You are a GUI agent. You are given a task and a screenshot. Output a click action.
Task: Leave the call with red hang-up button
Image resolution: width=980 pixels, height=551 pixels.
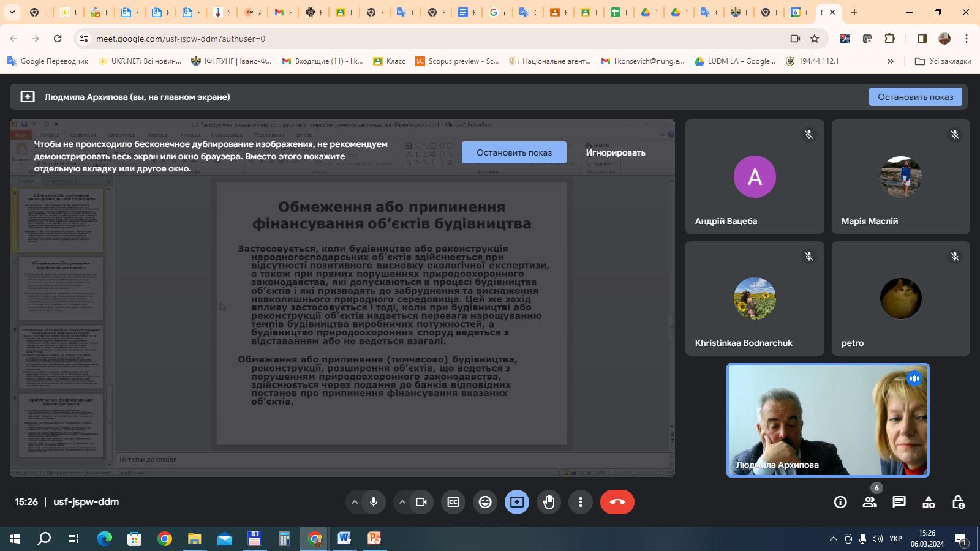[x=617, y=502]
